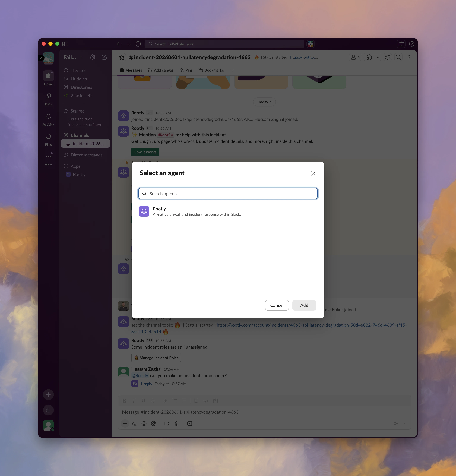Go back using the left arrow
Image resolution: width=456 pixels, height=476 pixels.
(x=119, y=44)
